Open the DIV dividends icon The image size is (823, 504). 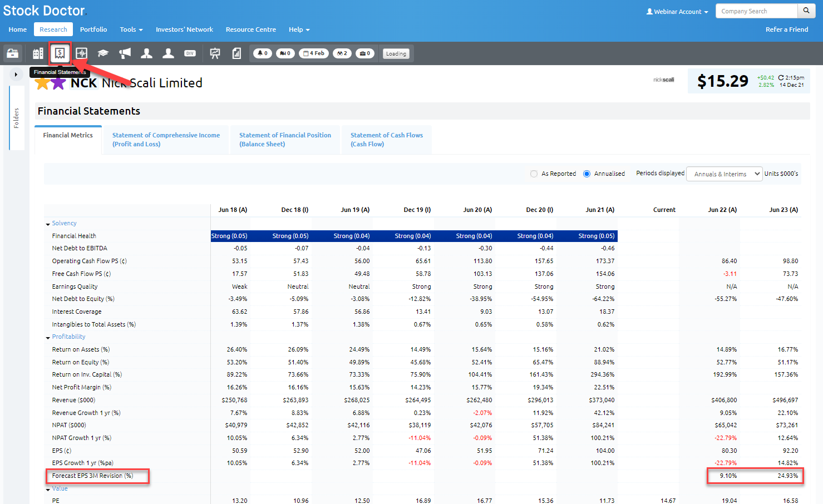tap(190, 53)
